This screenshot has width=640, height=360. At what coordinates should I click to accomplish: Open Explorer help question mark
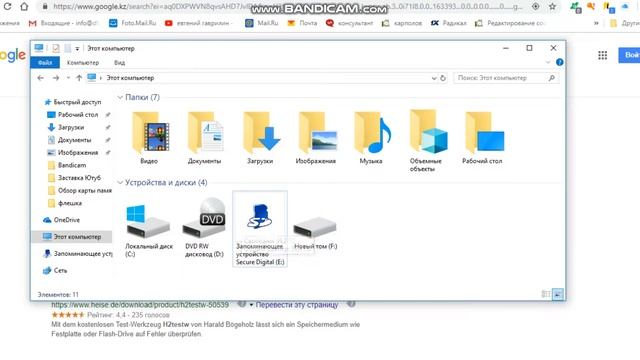click(560, 62)
